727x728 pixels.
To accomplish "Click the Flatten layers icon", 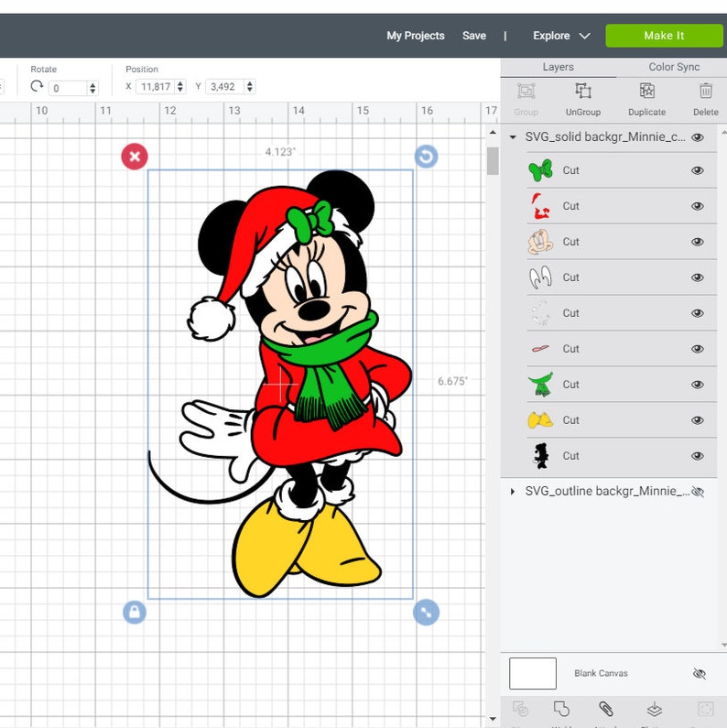I will coord(654,709).
